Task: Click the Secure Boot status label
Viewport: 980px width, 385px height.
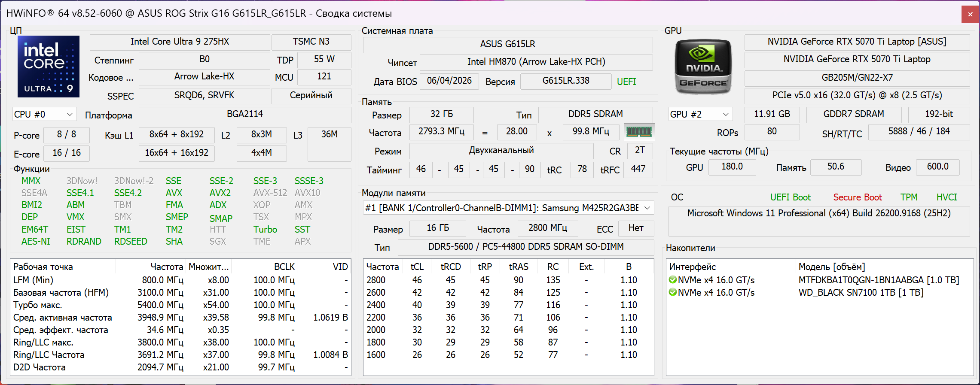Action: pyautogui.click(x=858, y=197)
